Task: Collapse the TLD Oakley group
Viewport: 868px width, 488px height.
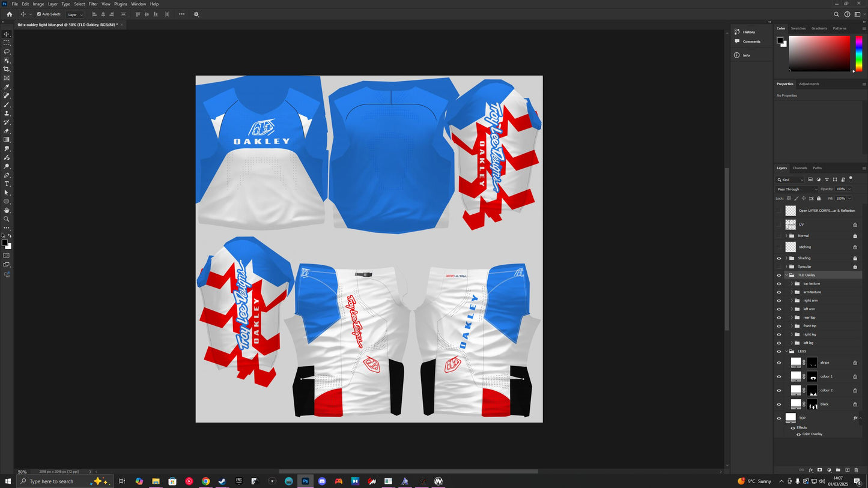Action: (787, 275)
